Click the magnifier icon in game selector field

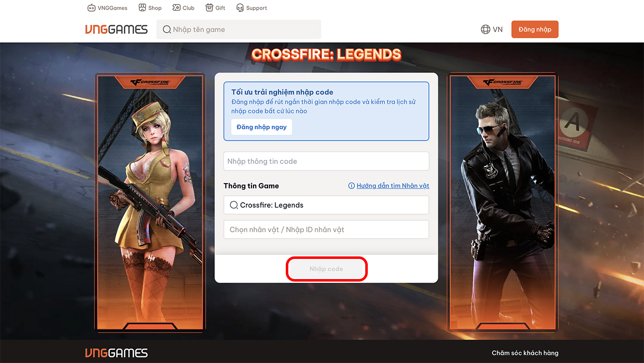[x=233, y=205]
